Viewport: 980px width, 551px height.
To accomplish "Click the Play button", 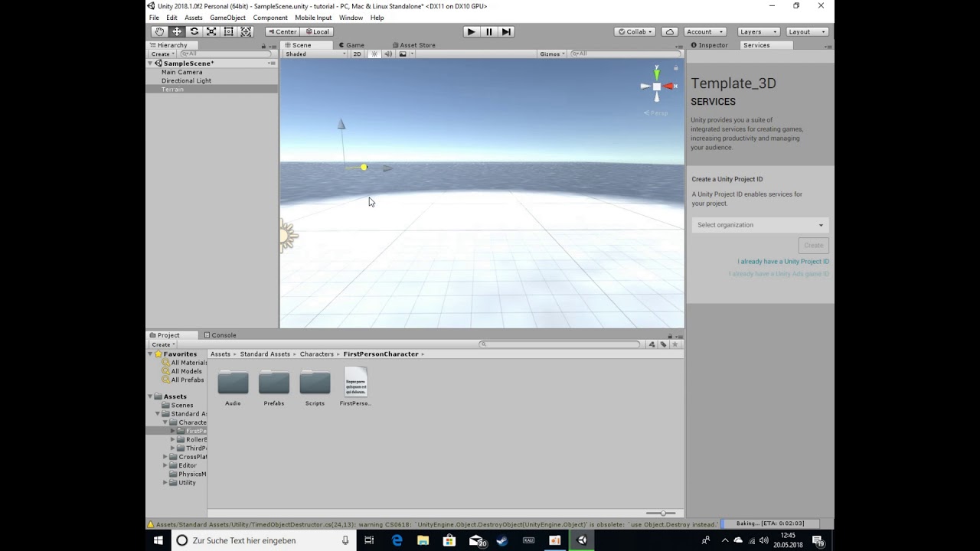I will point(471,31).
